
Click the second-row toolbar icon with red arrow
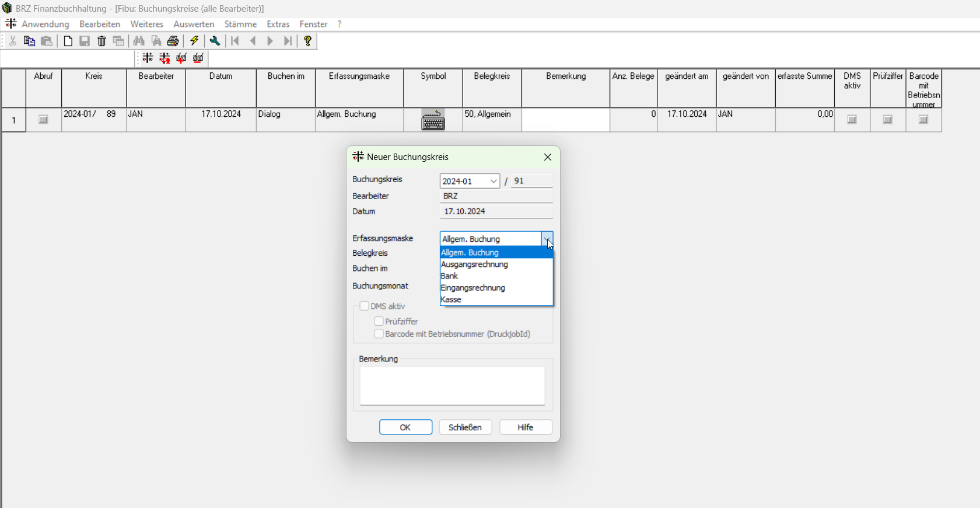(x=165, y=58)
